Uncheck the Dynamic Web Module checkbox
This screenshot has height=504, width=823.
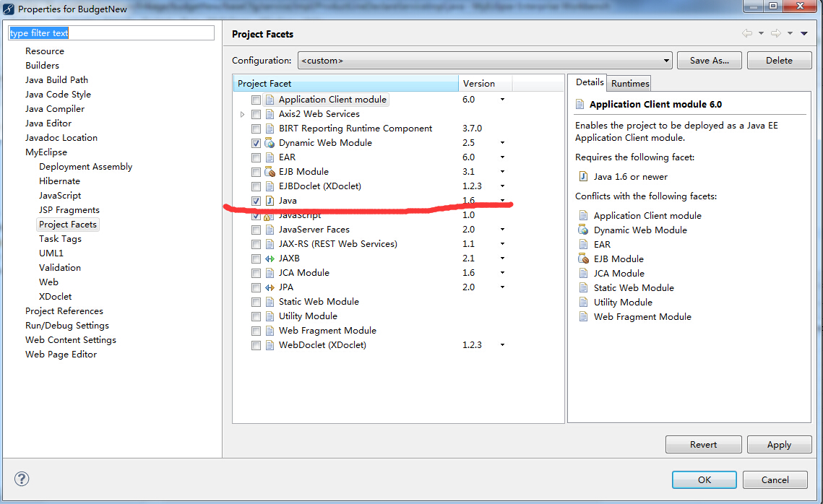(256, 143)
